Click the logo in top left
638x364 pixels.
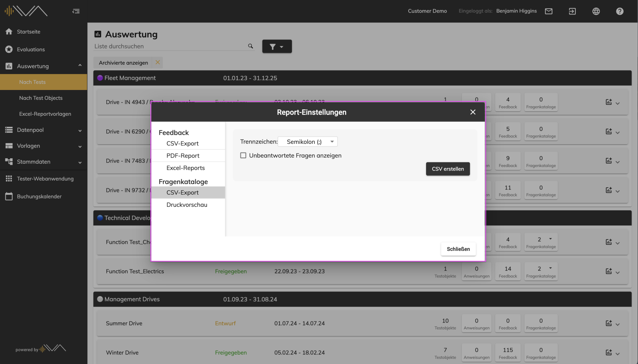click(x=26, y=11)
